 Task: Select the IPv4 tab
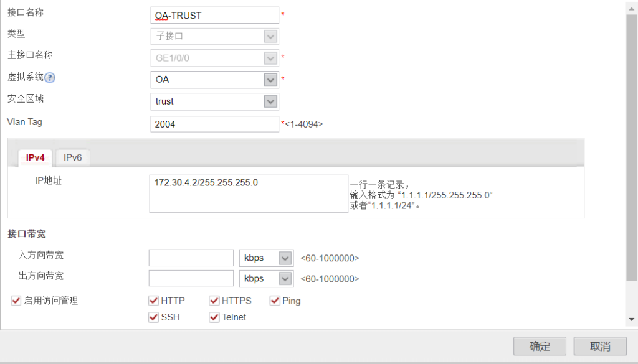(x=36, y=158)
